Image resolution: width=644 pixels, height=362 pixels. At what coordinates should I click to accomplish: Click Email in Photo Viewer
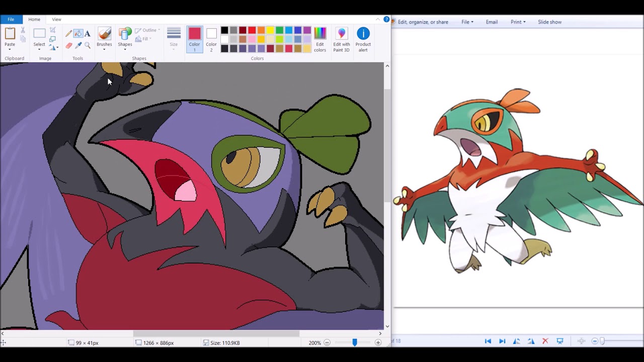click(x=492, y=22)
